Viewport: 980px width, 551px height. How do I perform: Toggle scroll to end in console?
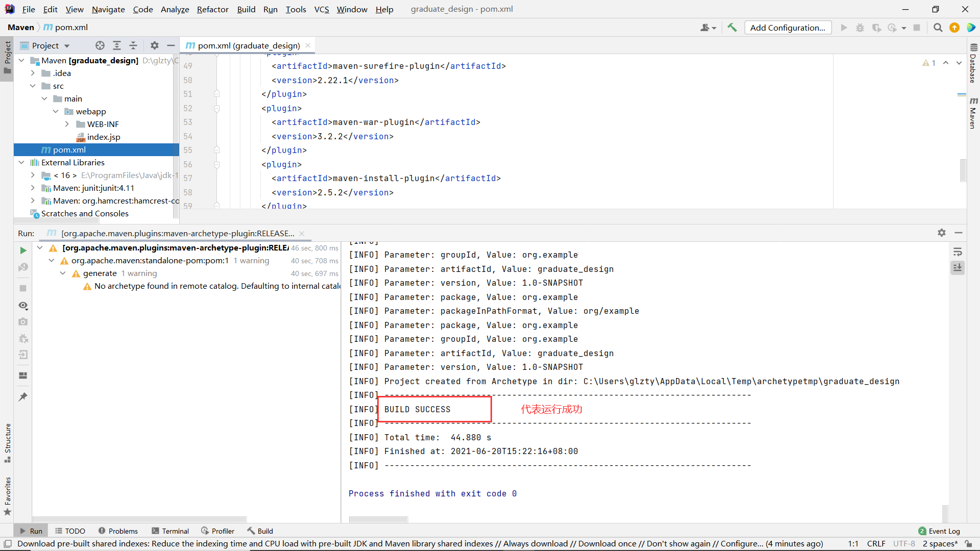tap(958, 267)
